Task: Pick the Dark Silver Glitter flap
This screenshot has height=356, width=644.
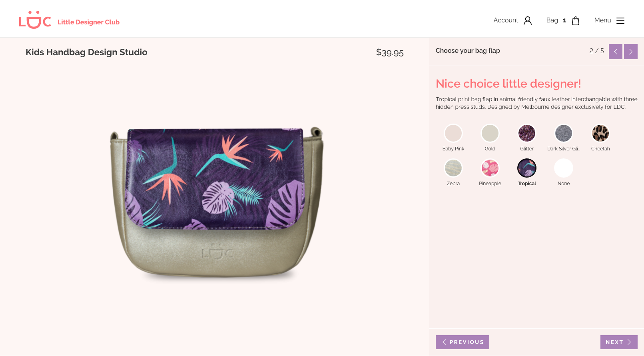Action: 563,133
